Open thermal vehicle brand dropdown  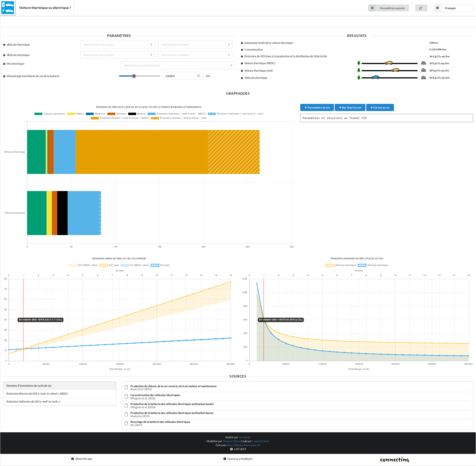point(118,45)
